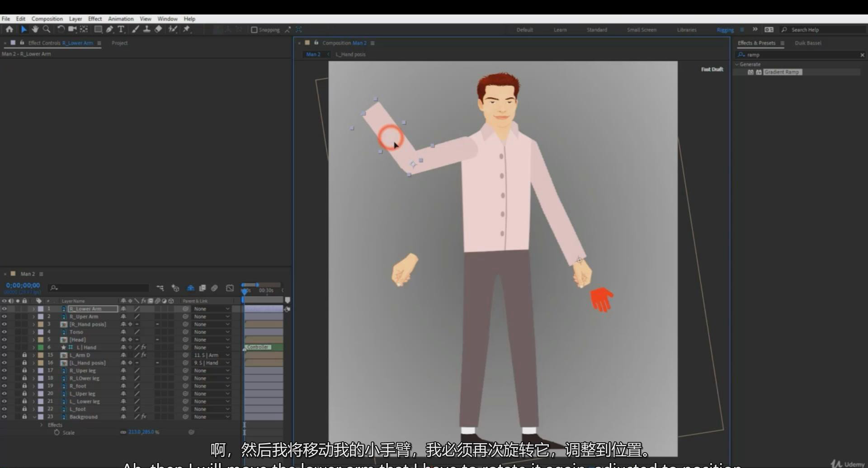Select the Pen tool in toolbar
This screenshot has width=868, height=468.
click(109, 29)
